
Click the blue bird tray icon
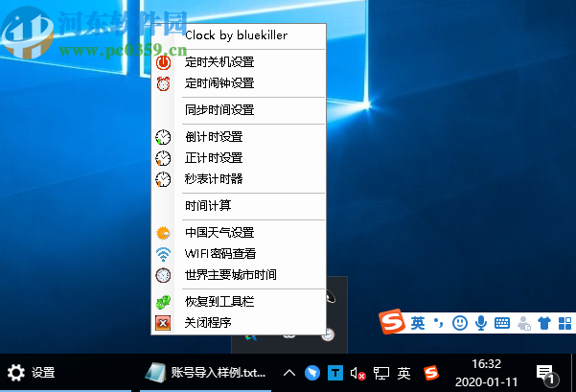tap(312, 373)
